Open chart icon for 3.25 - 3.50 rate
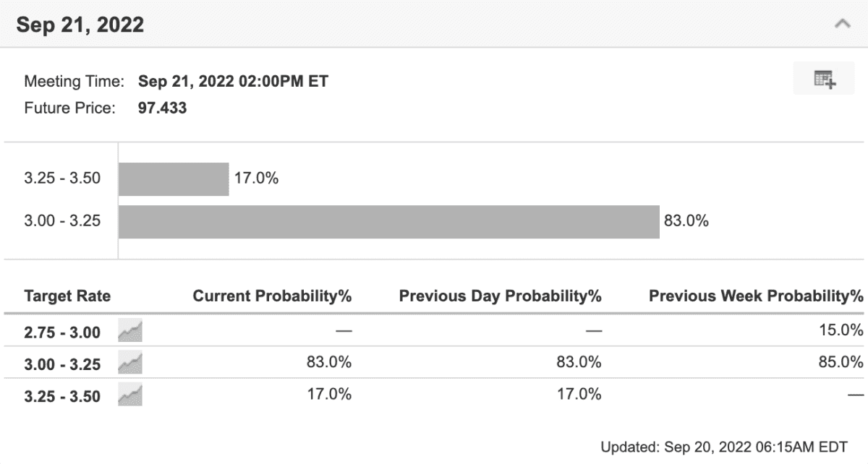Viewport: 868px width, 464px height. 130,395
